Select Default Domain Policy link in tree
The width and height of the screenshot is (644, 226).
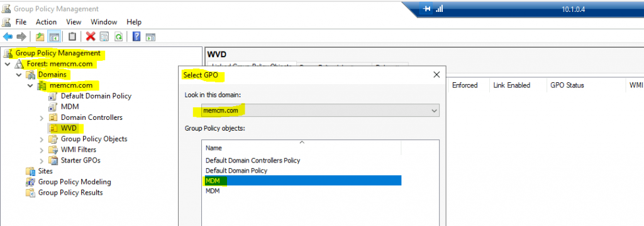pos(96,96)
